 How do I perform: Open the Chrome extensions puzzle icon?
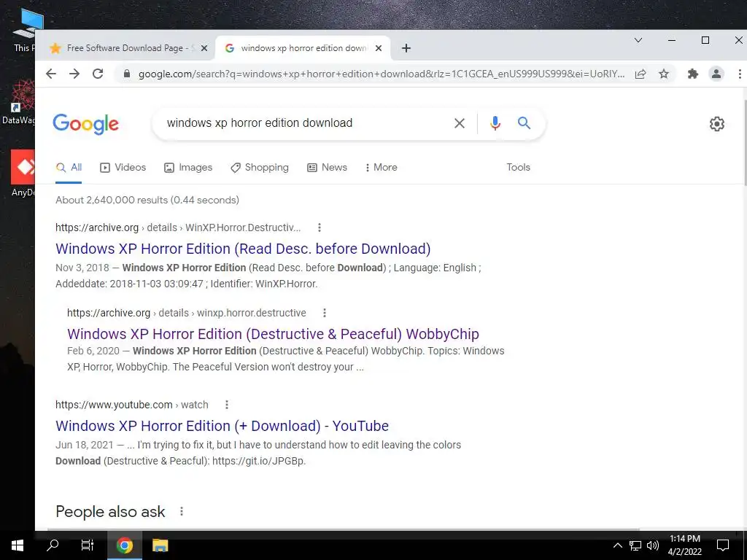coord(693,74)
